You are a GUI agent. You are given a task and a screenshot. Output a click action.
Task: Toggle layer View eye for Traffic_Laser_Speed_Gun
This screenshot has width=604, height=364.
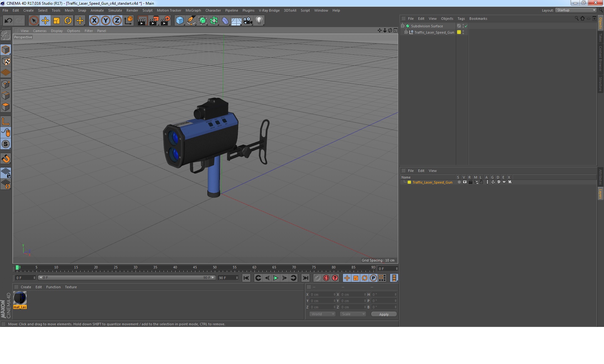[465, 182]
